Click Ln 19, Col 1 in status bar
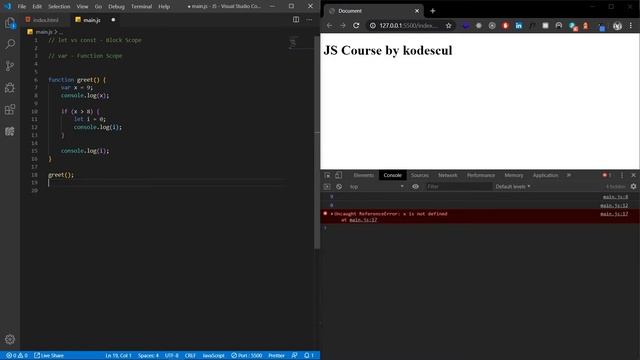Image resolution: width=640 pixels, height=360 pixels. click(x=118, y=356)
